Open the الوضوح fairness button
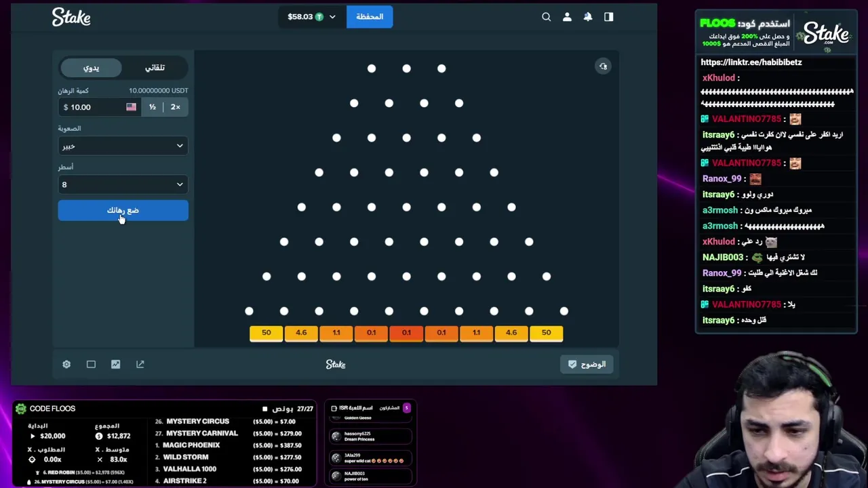Image resolution: width=868 pixels, height=488 pixels. [x=587, y=365]
